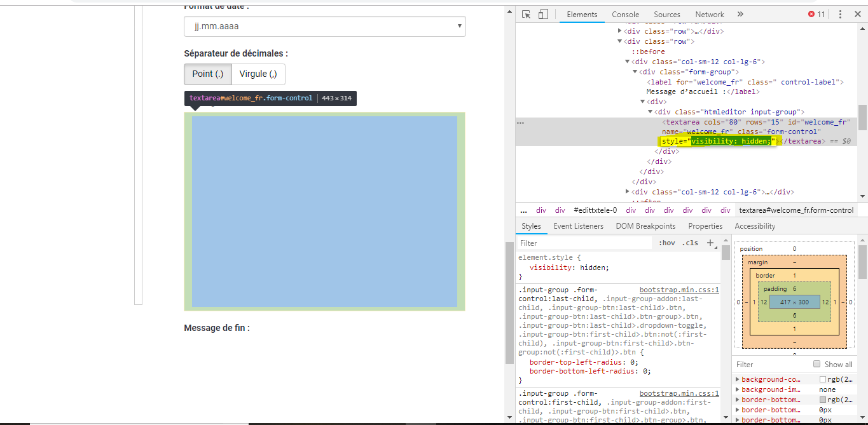The image size is (868, 425).
Task: Close the DevTools panel
Action: pyautogui.click(x=857, y=14)
